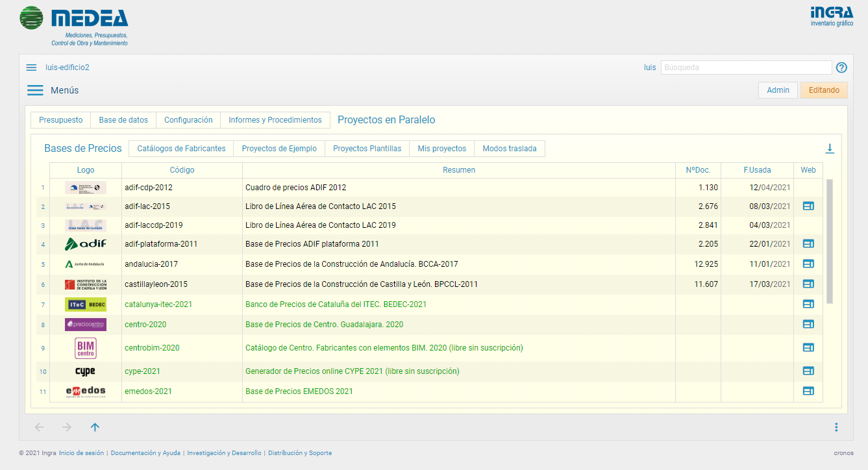Open the Catálogos de Fabricantes tab
Screen dimensions: 868x470
tap(181, 149)
